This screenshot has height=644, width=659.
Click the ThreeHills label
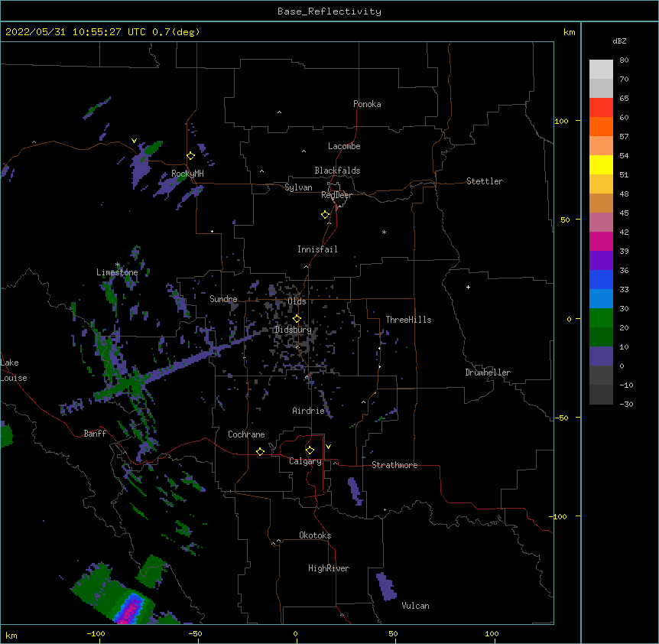click(x=408, y=320)
